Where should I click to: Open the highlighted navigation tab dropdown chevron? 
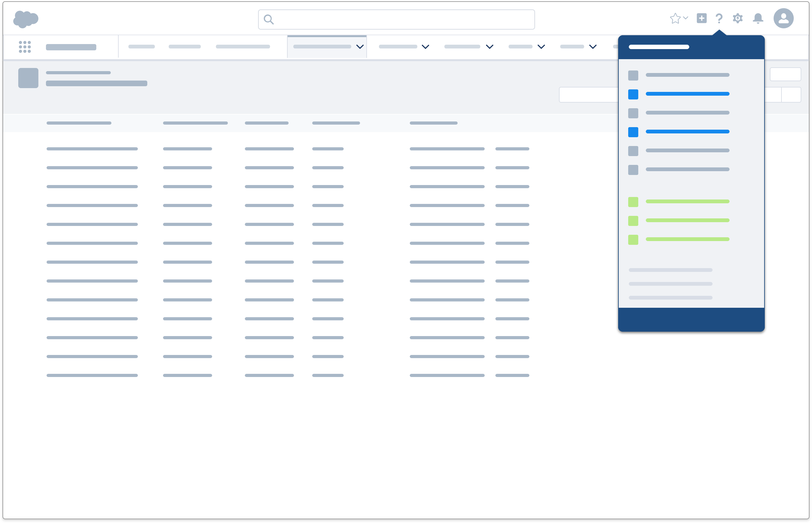pyautogui.click(x=360, y=47)
